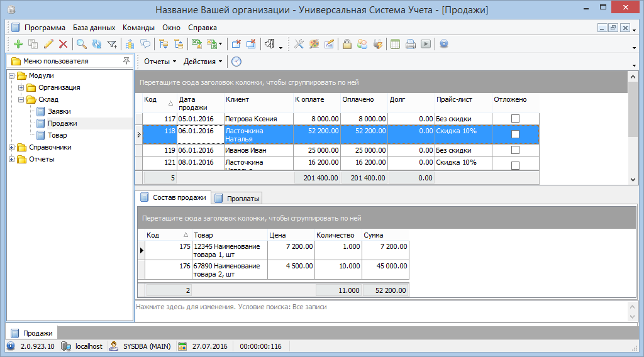Toggle Отложено checkbox for Ласточкина Наталья row 118
This screenshot has height=357, width=644.
pyautogui.click(x=515, y=134)
